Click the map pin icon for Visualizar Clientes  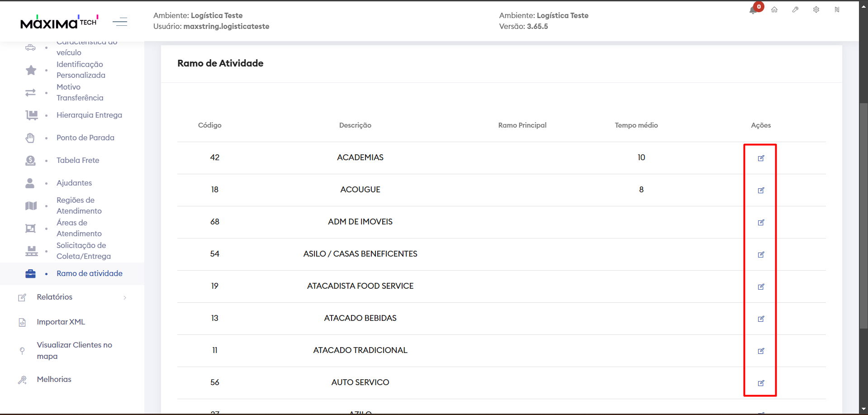tap(22, 351)
